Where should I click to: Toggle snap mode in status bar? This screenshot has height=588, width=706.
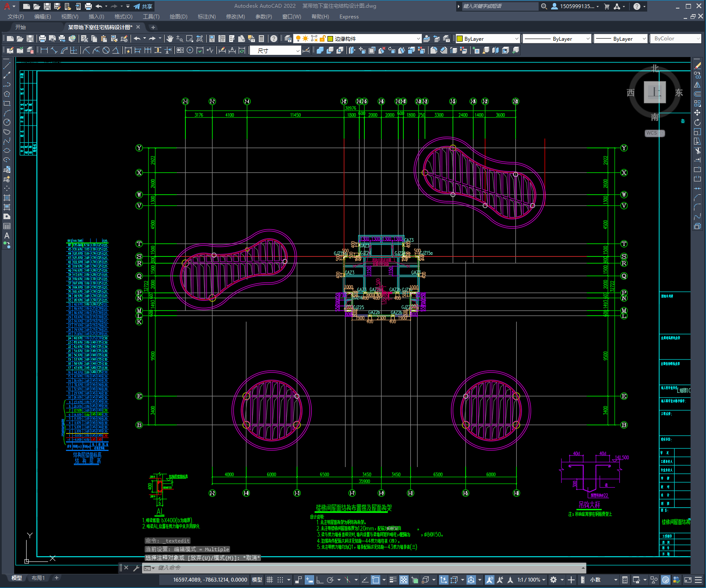[280, 580]
